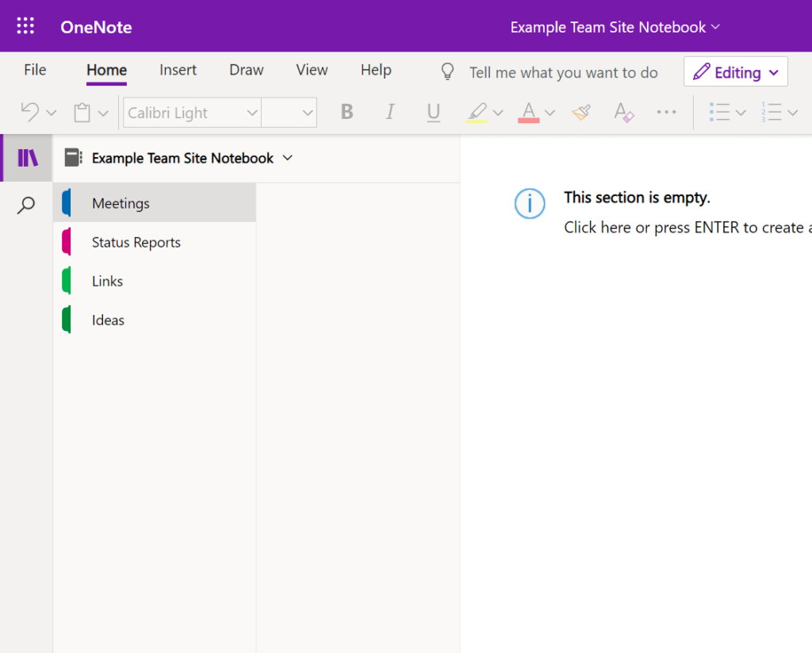Toggle italic formatting

tap(390, 112)
